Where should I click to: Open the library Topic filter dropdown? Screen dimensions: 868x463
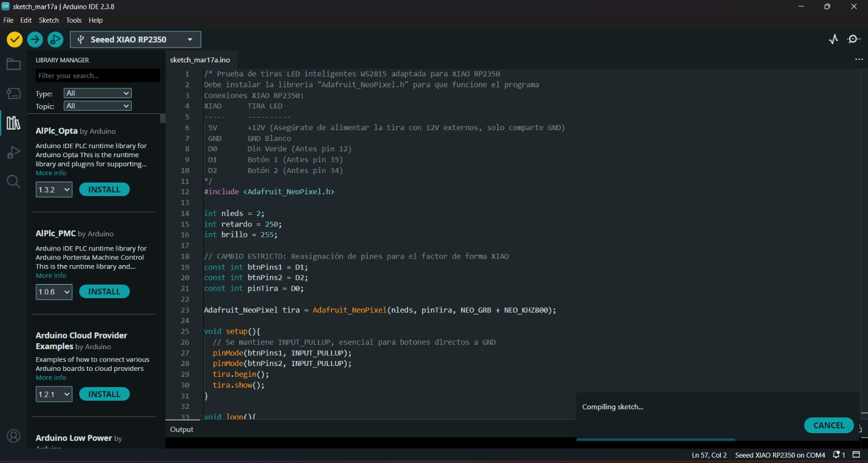[x=98, y=106]
